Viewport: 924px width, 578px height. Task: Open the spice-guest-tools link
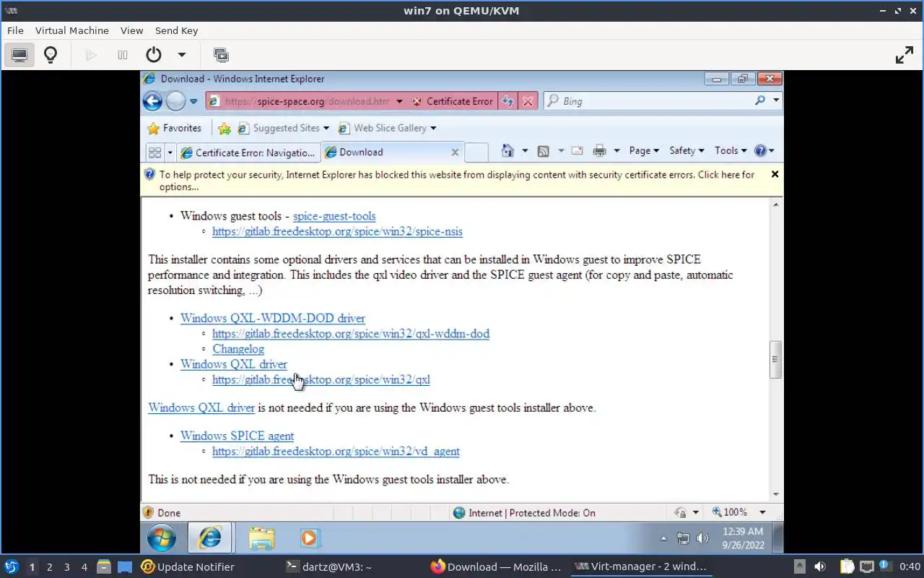(334, 216)
